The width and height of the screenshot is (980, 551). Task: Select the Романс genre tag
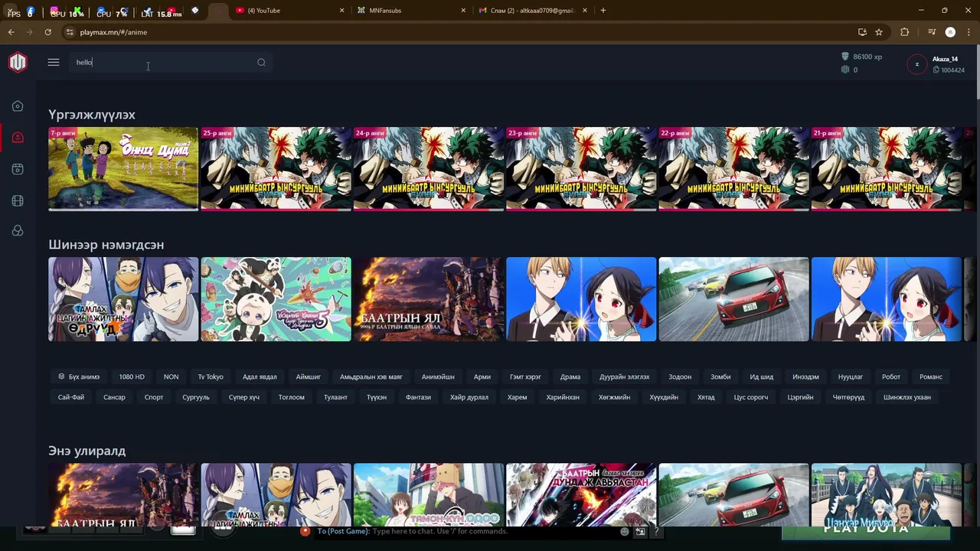click(x=931, y=377)
